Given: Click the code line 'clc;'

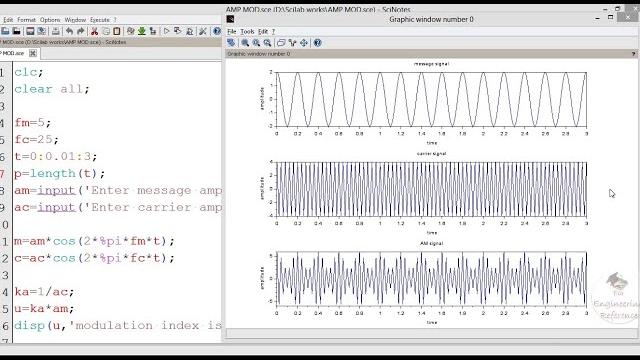Looking at the screenshot, I should [x=29, y=72].
